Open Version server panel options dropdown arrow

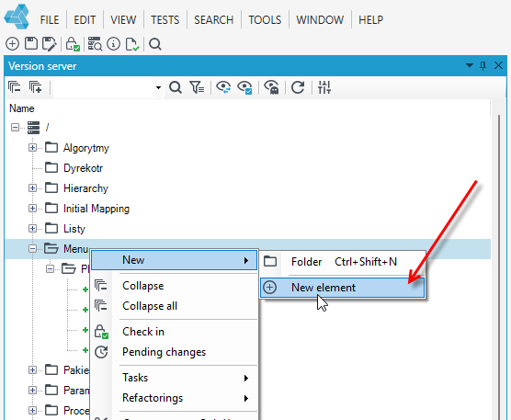coord(470,65)
